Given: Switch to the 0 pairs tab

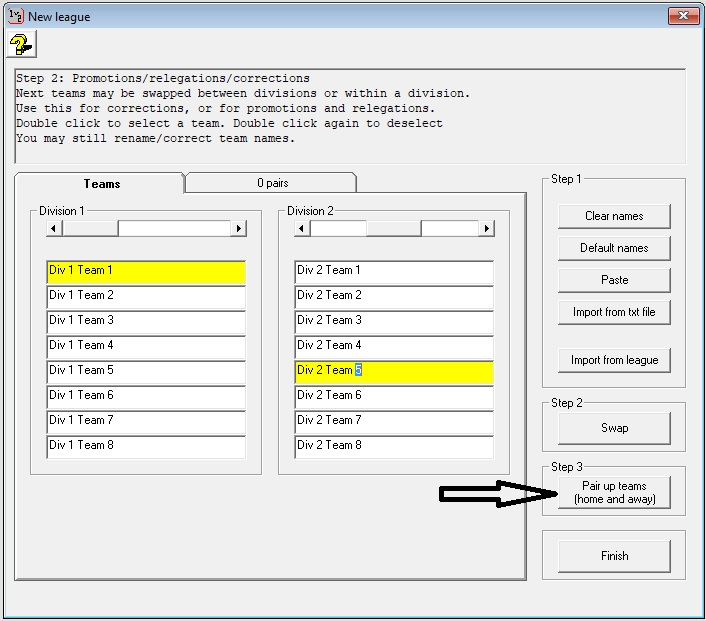Looking at the screenshot, I should tap(271, 183).
